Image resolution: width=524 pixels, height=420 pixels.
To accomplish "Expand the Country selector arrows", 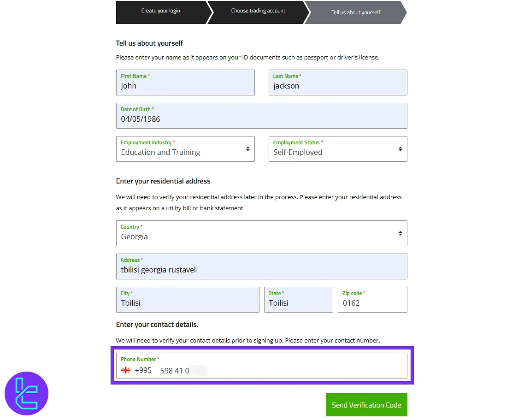I will (x=400, y=233).
